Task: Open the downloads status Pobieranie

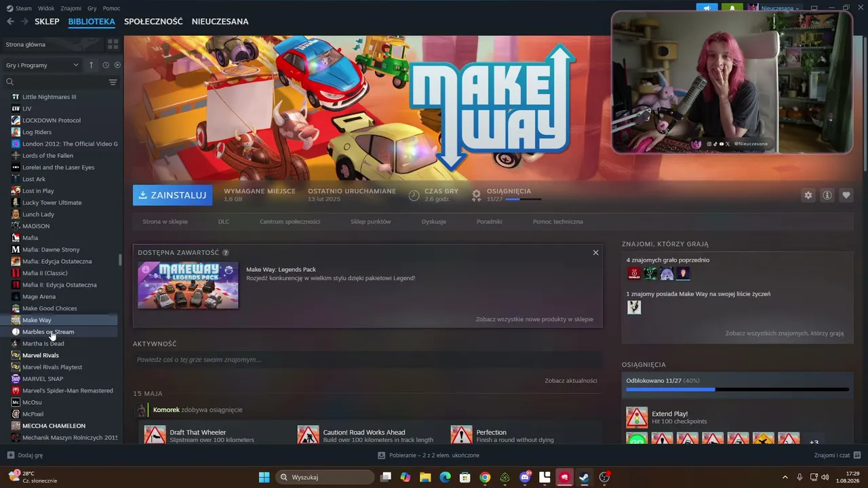Action: [x=429, y=455]
